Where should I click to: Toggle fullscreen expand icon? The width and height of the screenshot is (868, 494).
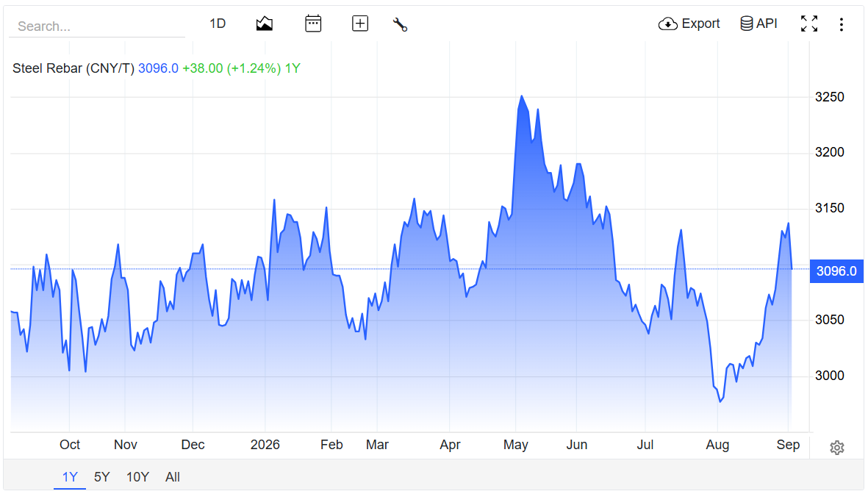(x=809, y=24)
